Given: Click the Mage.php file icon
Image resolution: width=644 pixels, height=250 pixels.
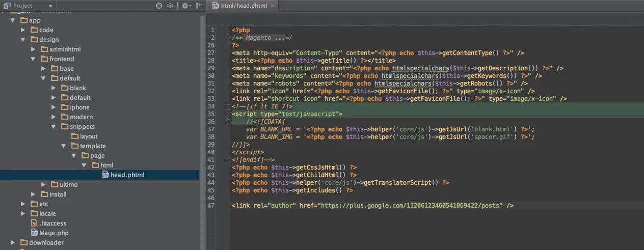Looking at the screenshot, I should tap(35, 233).
